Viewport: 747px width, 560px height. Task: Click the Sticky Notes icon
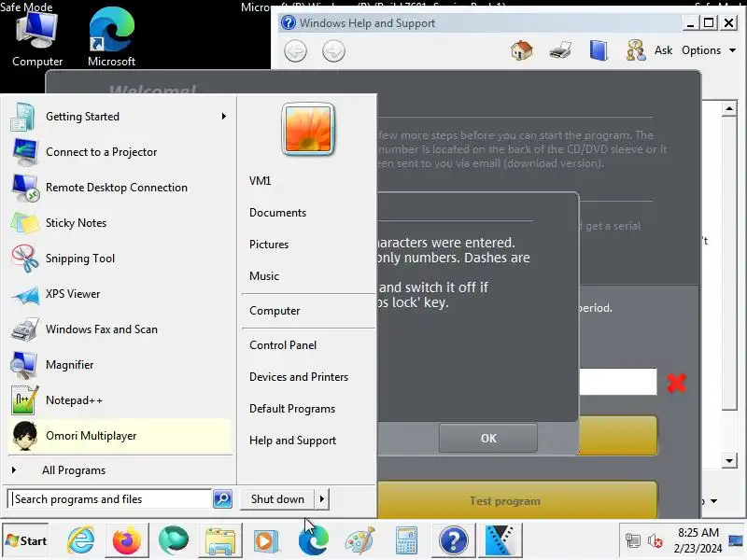[25, 223]
